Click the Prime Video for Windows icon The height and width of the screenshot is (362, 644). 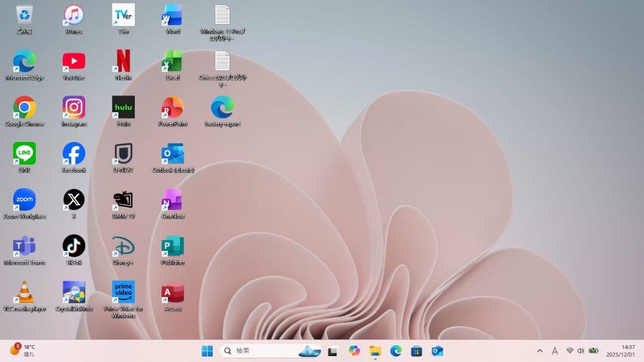(x=123, y=292)
